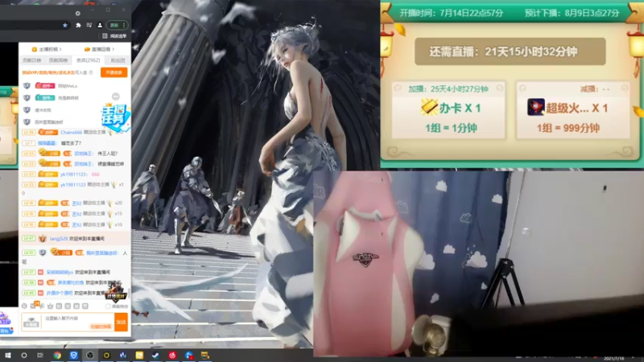Open NetEase Cloud Music from the taskbar
This screenshot has width=644, height=362.
(172, 356)
